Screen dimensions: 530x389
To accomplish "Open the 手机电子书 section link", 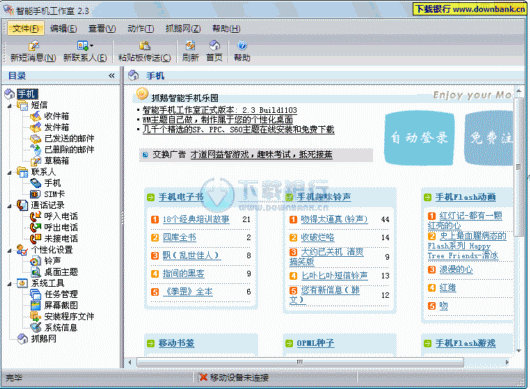I will (181, 197).
